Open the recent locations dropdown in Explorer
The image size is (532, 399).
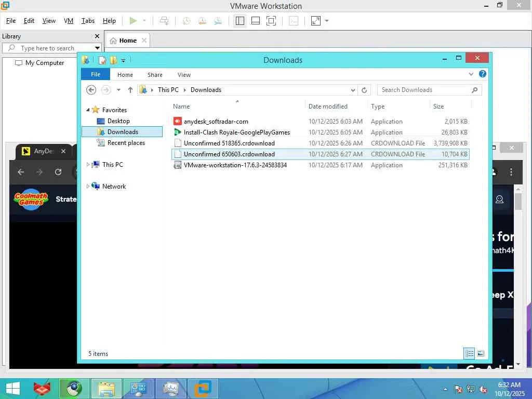pyautogui.click(x=118, y=90)
